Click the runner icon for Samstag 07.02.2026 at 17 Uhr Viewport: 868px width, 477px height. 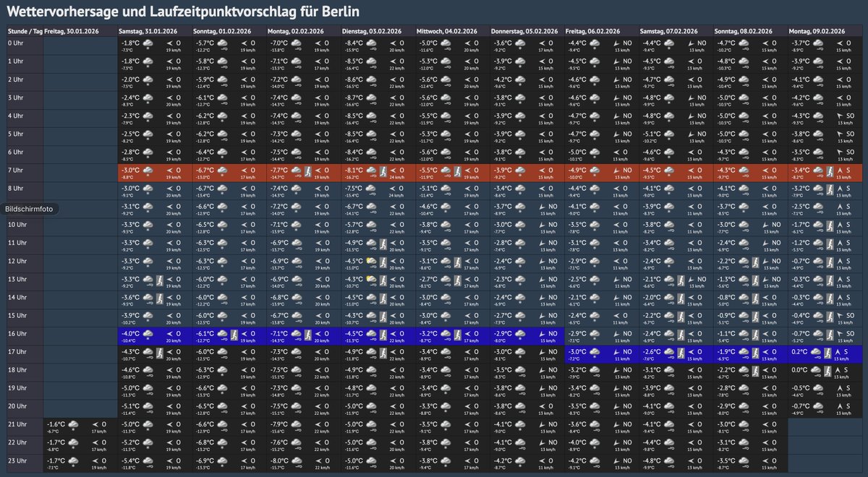point(681,353)
